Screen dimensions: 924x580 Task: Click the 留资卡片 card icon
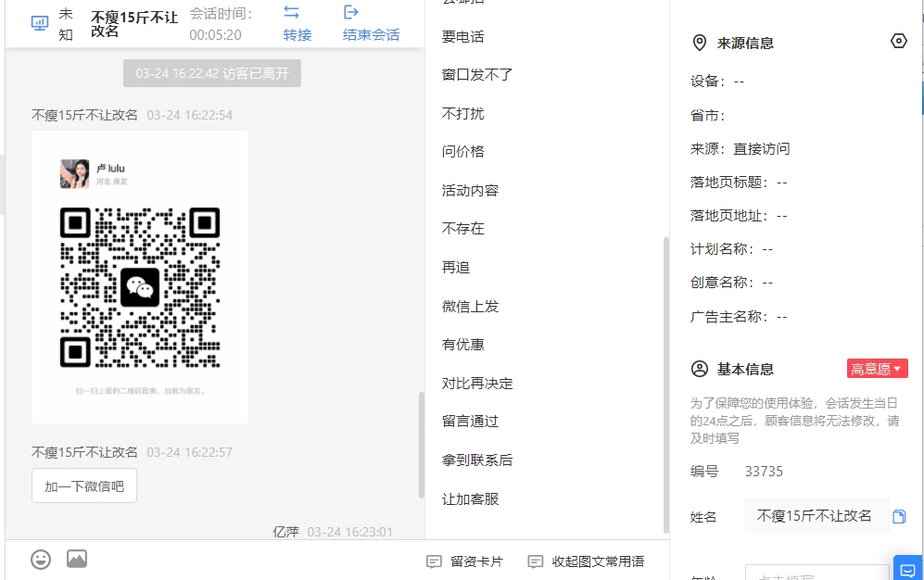click(x=434, y=561)
